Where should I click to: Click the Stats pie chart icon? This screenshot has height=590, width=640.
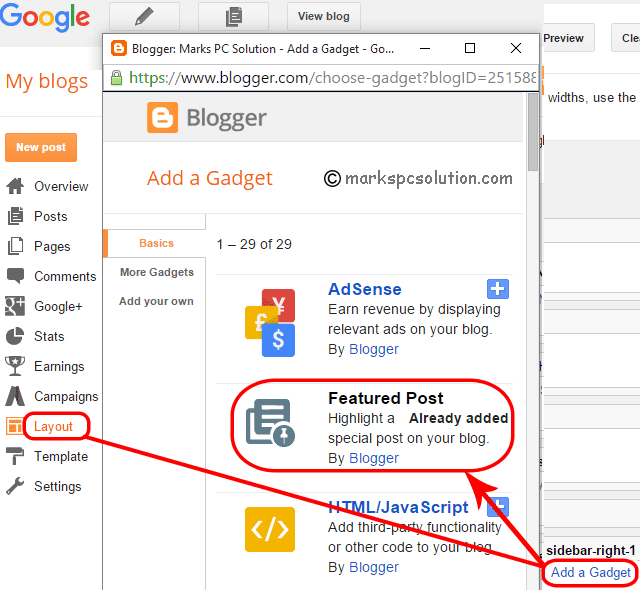pyautogui.click(x=15, y=336)
